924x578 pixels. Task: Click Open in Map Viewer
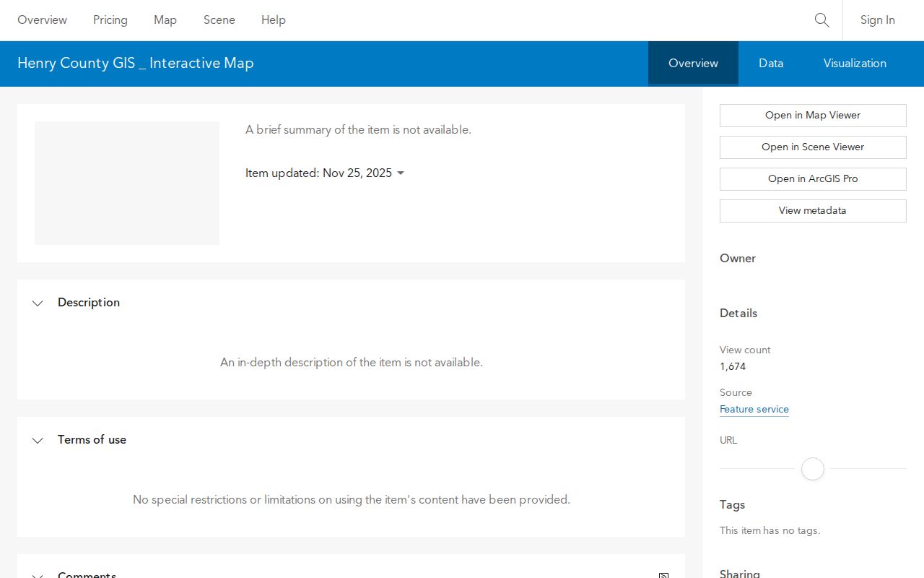[813, 116]
